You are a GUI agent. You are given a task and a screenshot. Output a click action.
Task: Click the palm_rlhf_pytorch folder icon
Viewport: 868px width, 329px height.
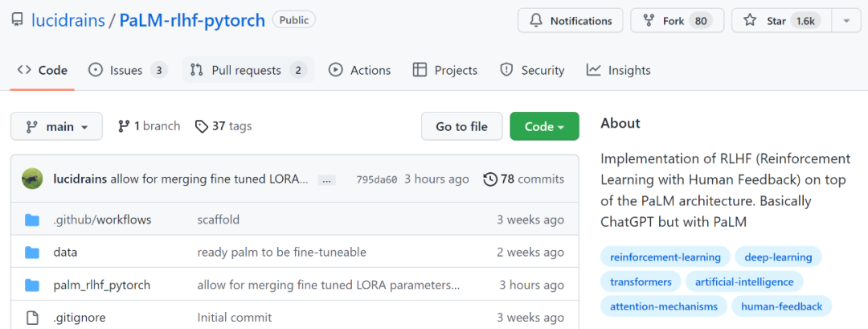[32, 285]
